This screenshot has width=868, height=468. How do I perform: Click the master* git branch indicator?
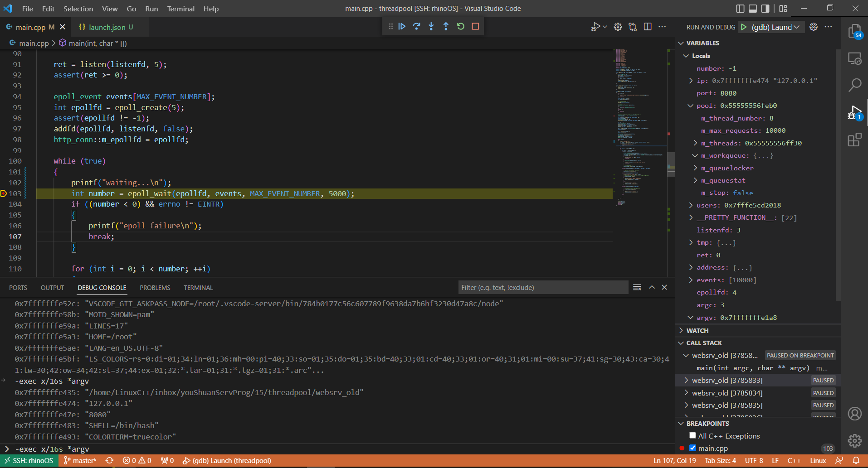click(80, 461)
